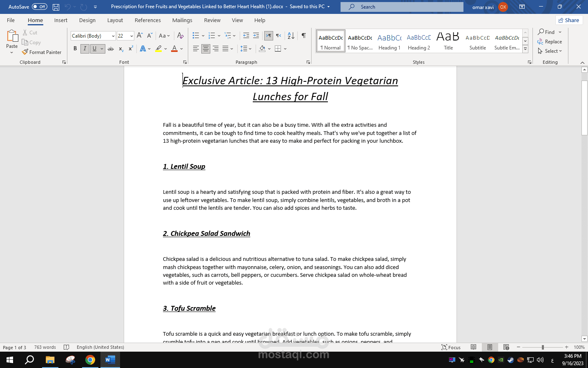Open the Select dropdown in Editing
Screen dimensions: 588x368
[550, 51]
